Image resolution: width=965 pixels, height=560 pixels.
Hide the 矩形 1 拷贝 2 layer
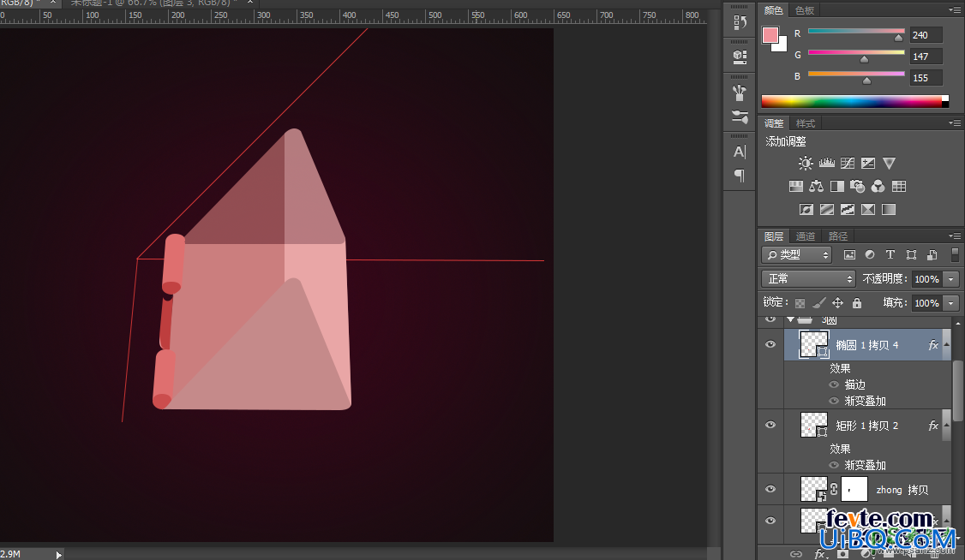[x=770, y=425]
